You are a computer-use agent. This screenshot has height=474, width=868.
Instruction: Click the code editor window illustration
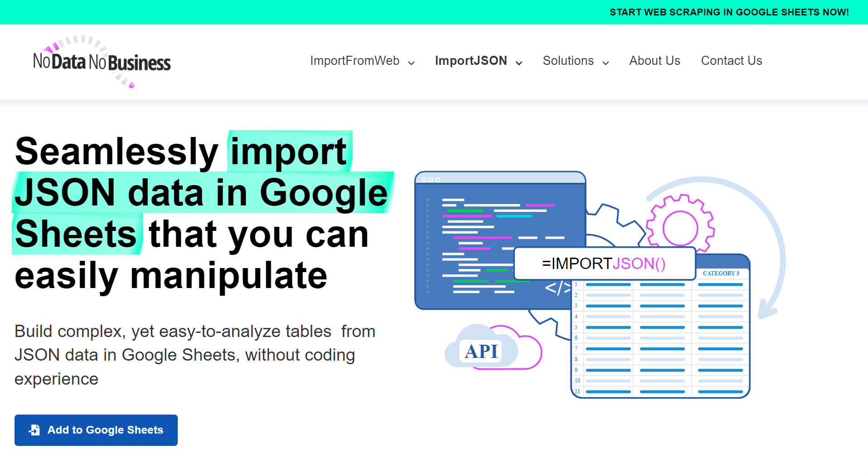pos(500,240)
